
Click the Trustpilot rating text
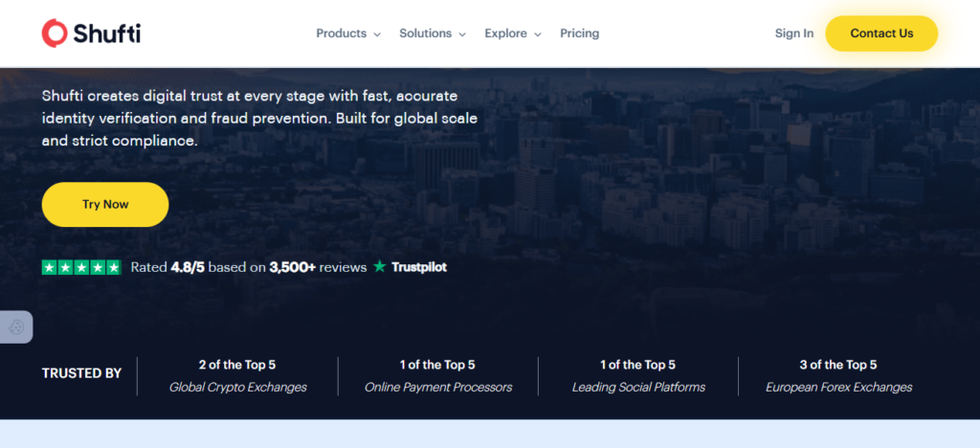249,267
